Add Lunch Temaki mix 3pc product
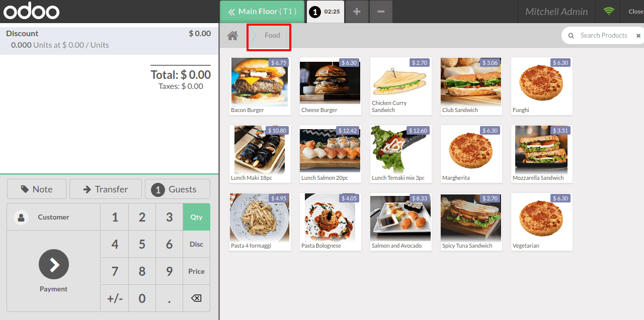Viewport: 644px width, 320px height. coord(401,154)
